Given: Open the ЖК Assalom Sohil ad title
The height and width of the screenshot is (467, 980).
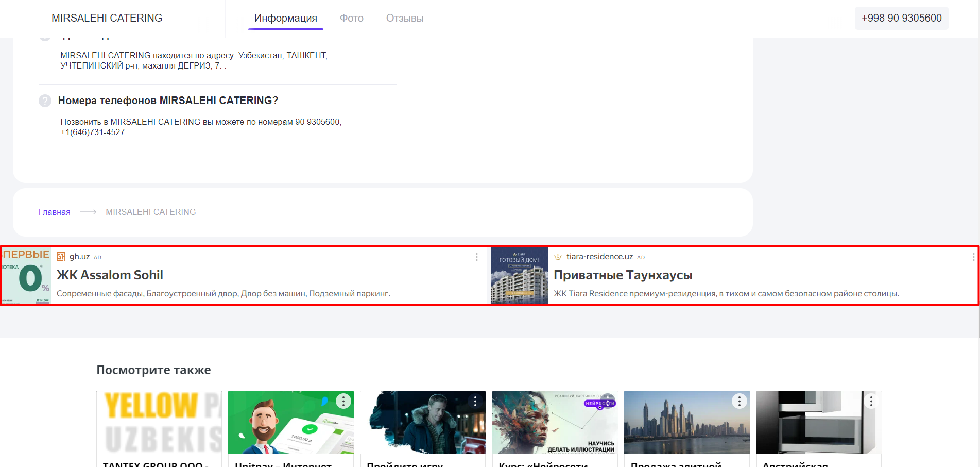Looking at the screenshot, I should click(110, 275).
